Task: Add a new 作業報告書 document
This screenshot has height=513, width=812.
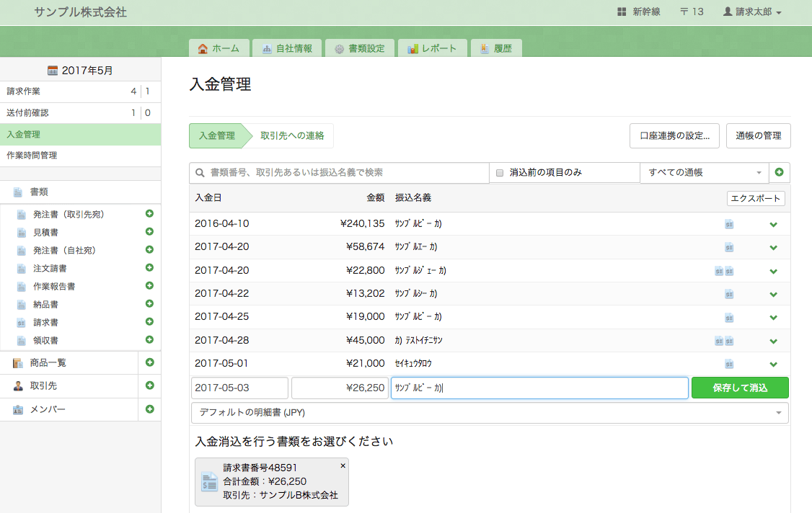Action: click(149, 286)
